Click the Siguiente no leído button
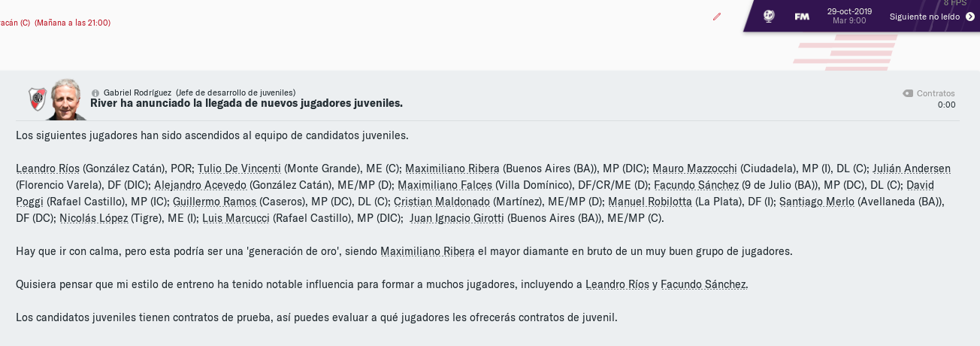 [x=932, y=17]
